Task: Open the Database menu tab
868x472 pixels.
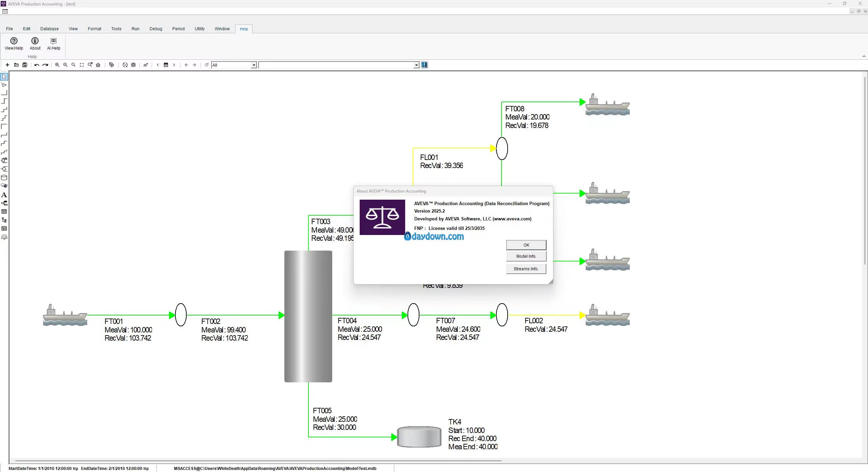Action: 49,29
